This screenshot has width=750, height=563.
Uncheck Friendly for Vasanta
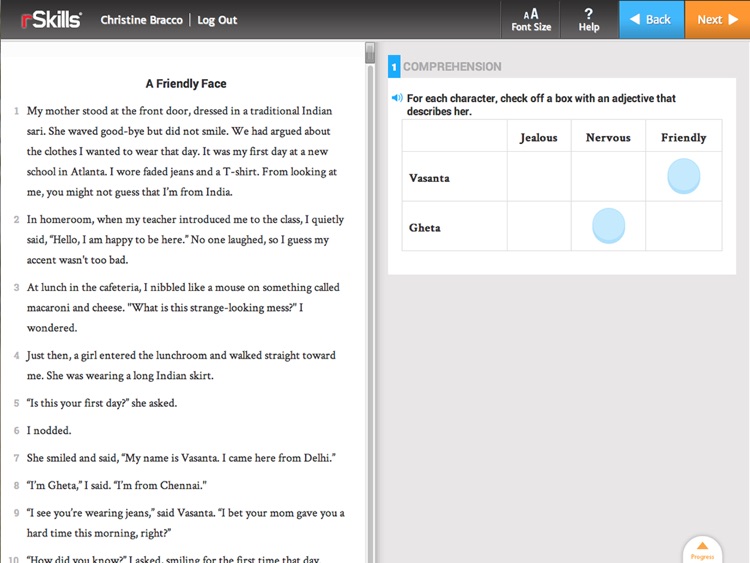pyautogui.click(x=684, y=176)
